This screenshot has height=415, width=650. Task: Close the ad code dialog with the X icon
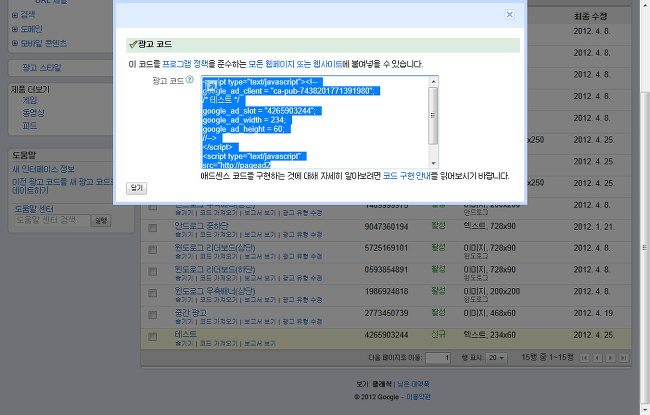click(x=509, y=15)
